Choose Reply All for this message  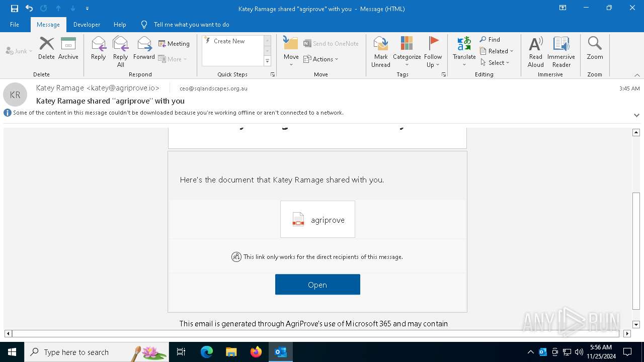121,51
